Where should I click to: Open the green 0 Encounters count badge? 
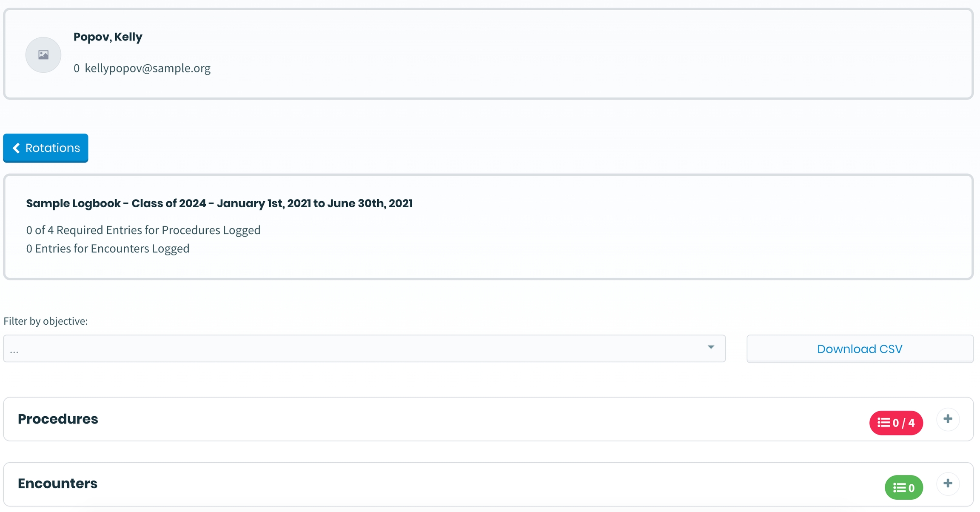pos(904,488)
